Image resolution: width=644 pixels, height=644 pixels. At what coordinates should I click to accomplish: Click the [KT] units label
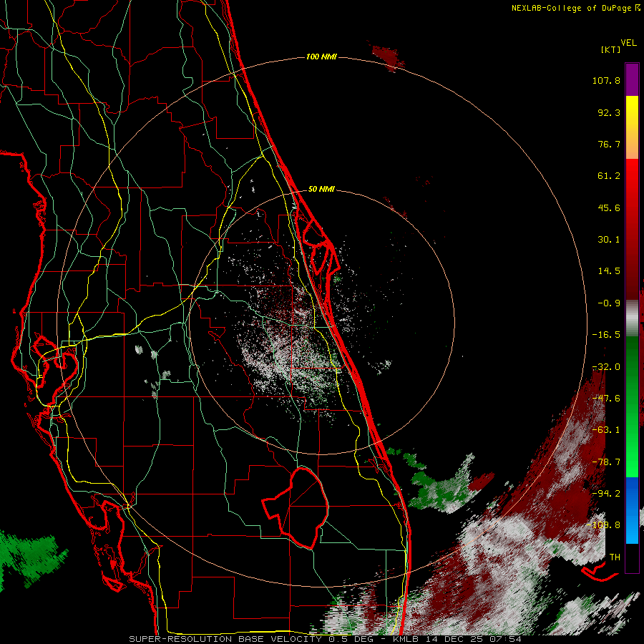click(610, 49)
